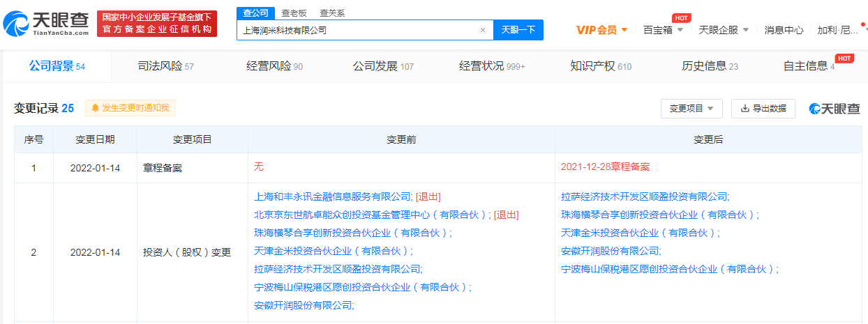Screen dimensions: 868x324
Task: Click the export data download icon
Action: [x=745, y=108]
